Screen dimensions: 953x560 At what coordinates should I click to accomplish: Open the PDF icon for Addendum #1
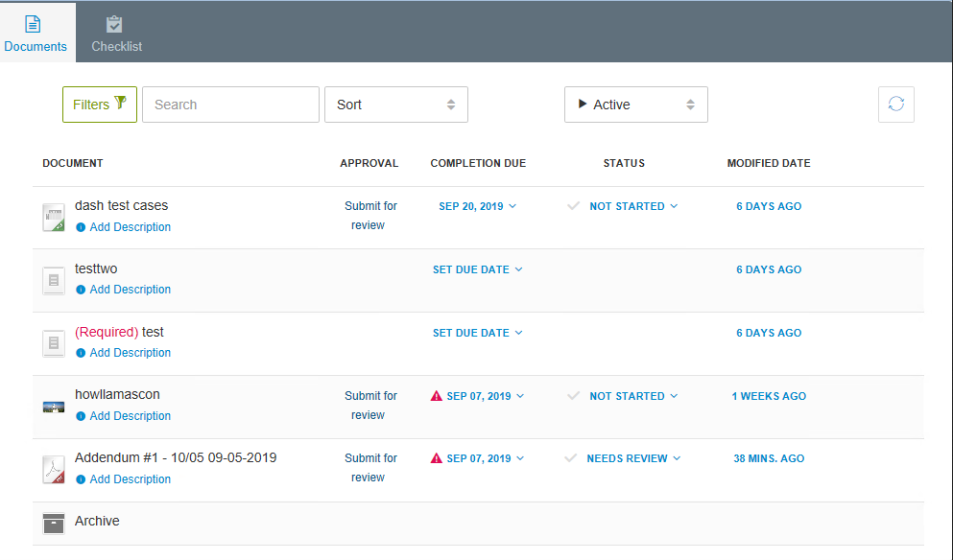tap(53, 470)
